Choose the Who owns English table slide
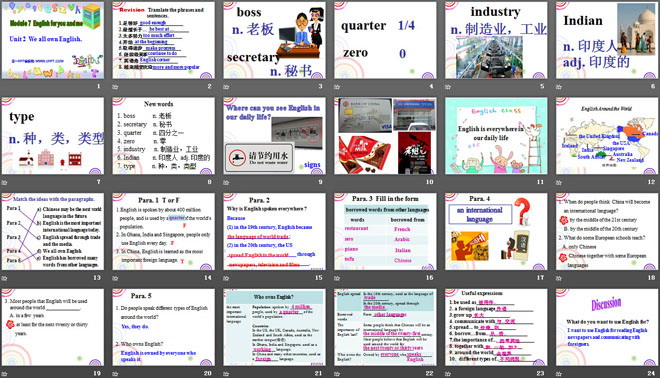 tap(274, 327)
